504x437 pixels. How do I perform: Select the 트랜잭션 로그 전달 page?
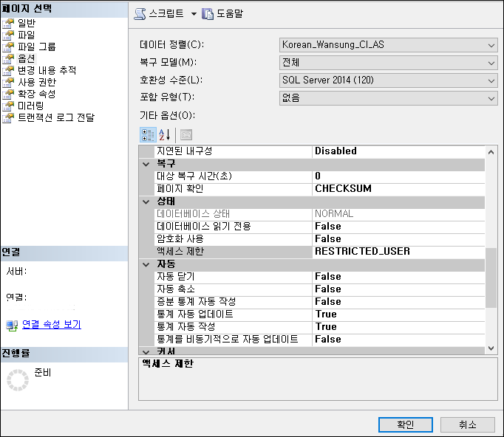[x=55, y=117]
